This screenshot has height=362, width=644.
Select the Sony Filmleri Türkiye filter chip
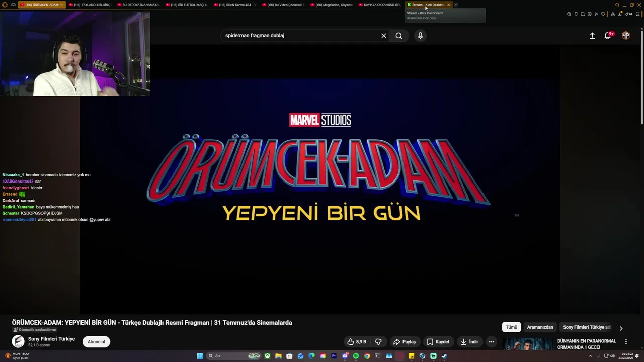587,327
